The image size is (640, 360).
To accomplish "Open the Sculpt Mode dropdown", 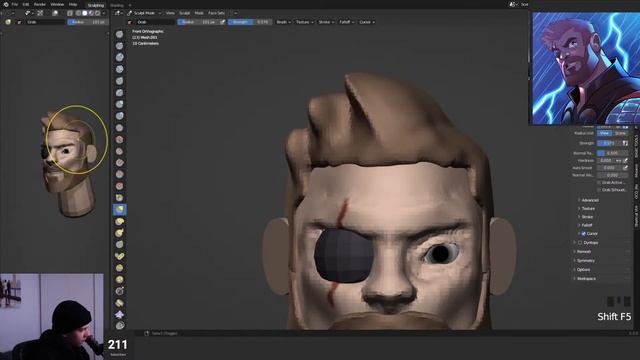I will (x=144, y=13).
